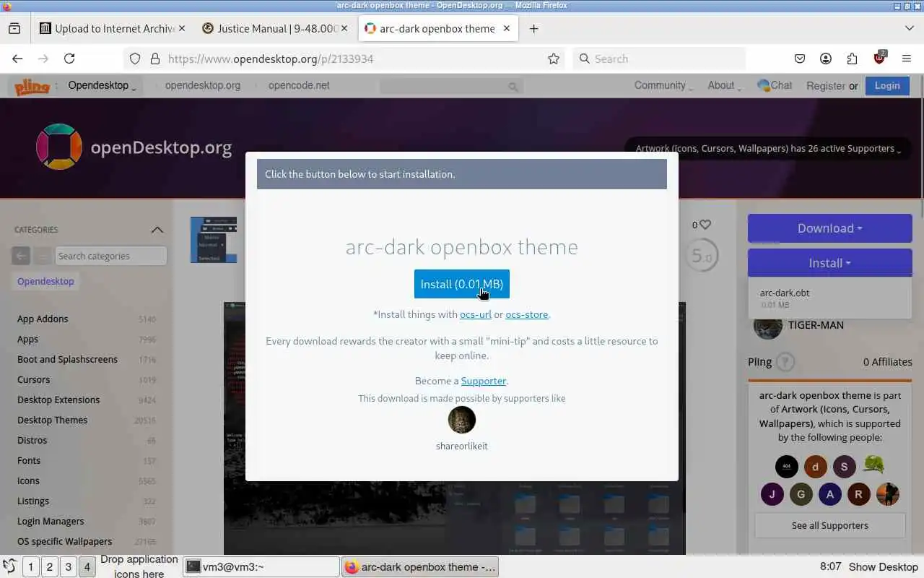This screenshot has width=924, height=578.
Task: Open the uBlock shield extension icon
Action: point(879,59)
